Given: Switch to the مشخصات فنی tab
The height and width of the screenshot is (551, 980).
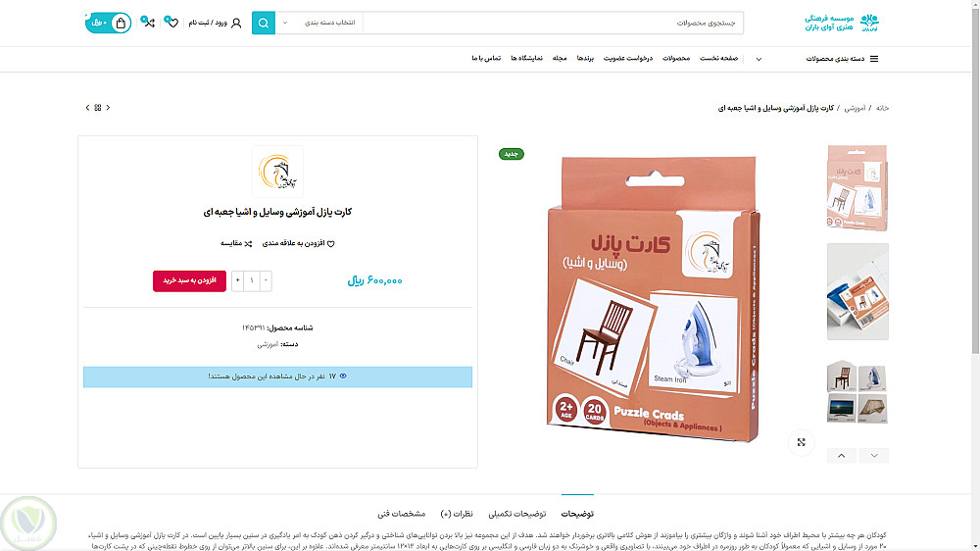Looking at the screenshot, I should [x=401, y=514].
